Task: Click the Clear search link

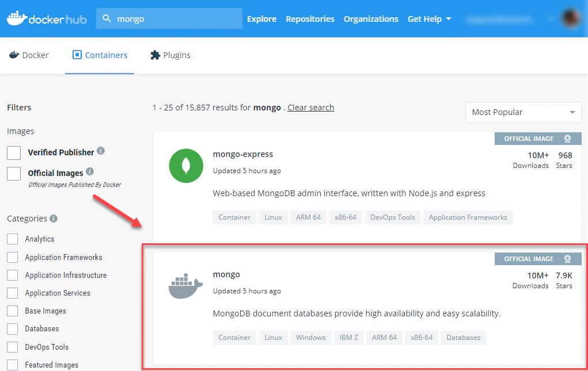Action: coord(311,108)
